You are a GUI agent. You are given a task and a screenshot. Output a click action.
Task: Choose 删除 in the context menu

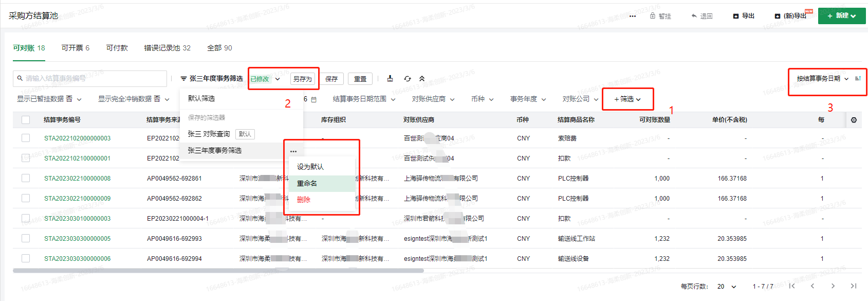click(322, 200)
